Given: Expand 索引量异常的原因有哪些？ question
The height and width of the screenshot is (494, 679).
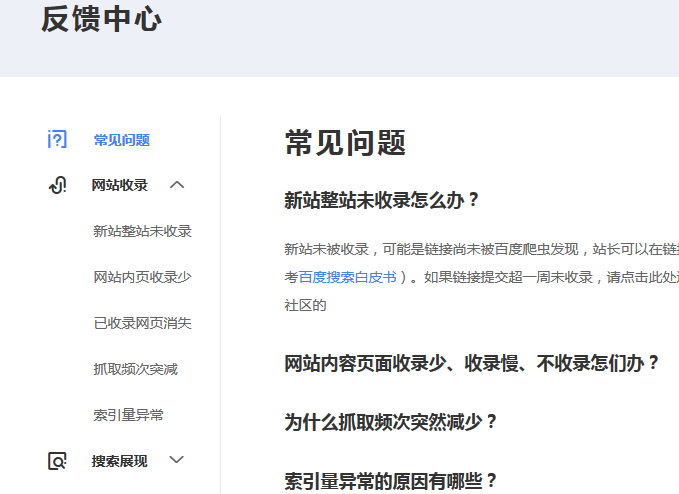Looking at the screenshot, I should point(391,481).
